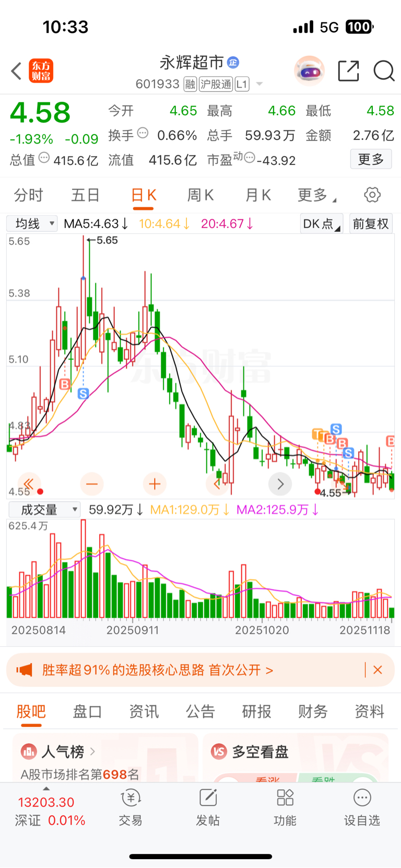The image size is (401, 868).
Task: Open the 资料 tab
Action: pyautogui.click(x=369, y=711)
